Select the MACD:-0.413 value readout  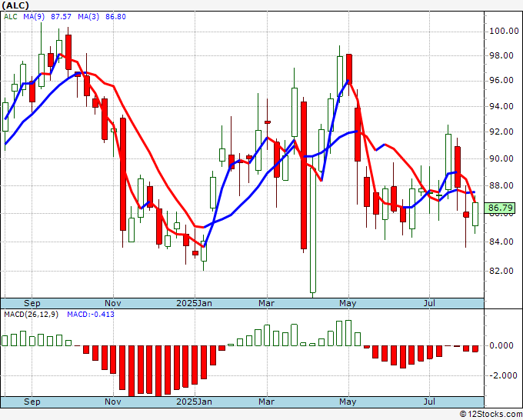pyautogui.click(x=91, y=315)
